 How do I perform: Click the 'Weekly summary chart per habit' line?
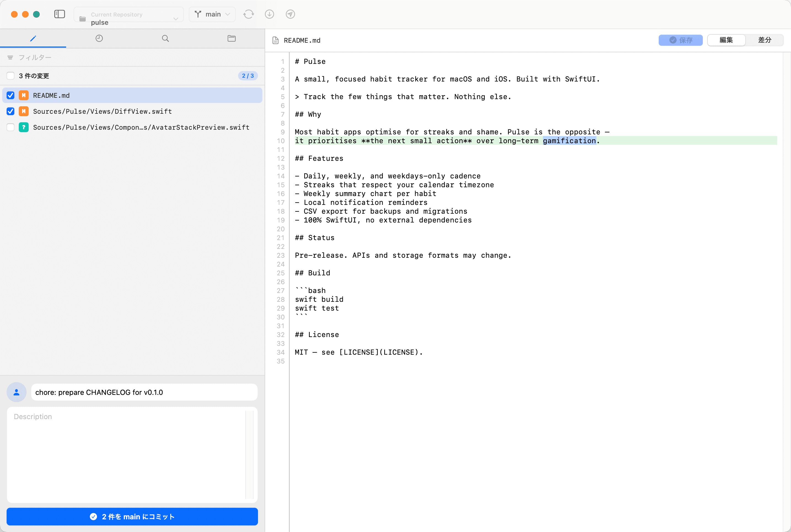point(366,193)
